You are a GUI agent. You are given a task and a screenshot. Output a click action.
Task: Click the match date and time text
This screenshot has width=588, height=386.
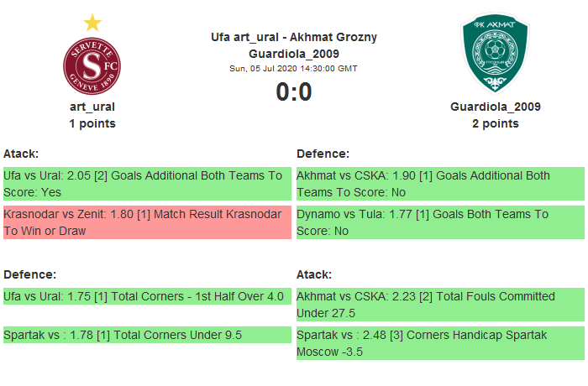click(294, 68)
